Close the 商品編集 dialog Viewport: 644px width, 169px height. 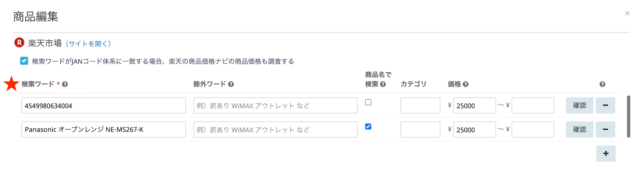click(x=627, y=13)
